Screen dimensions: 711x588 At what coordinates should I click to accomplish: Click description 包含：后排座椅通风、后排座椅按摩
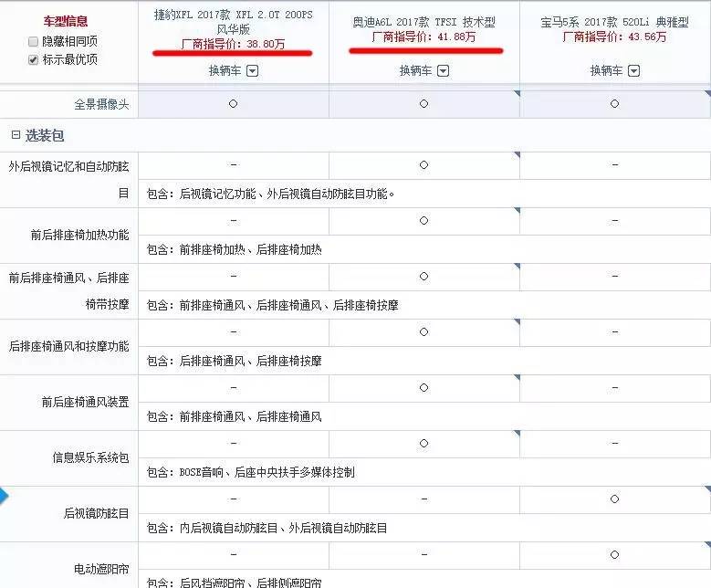click(234, 362)
